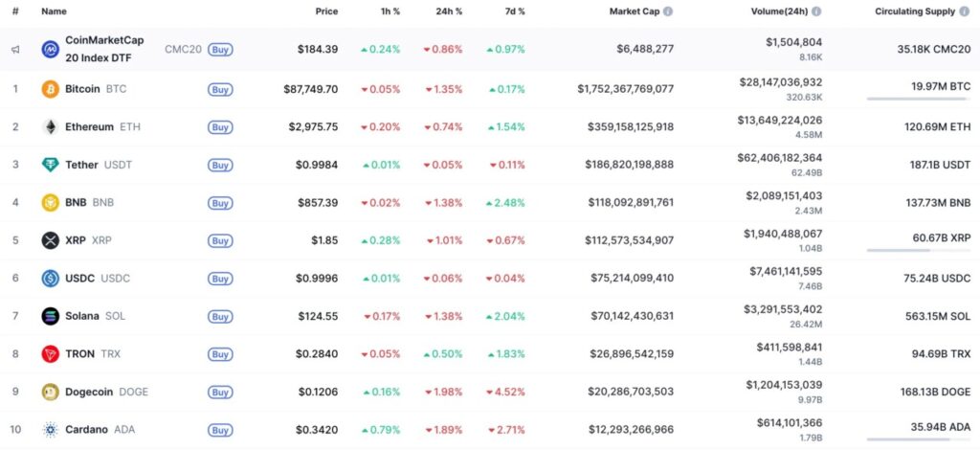The width and height of the screenshot is (980, 450).
Task: Click the Market Cap info icon
Action: (668, 11)
